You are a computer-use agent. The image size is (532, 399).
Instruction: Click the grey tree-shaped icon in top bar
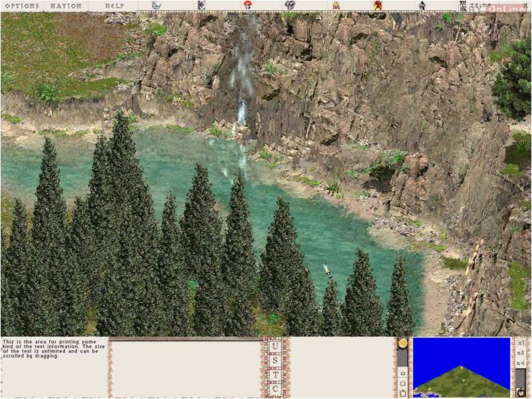click(x=290, y=5)
